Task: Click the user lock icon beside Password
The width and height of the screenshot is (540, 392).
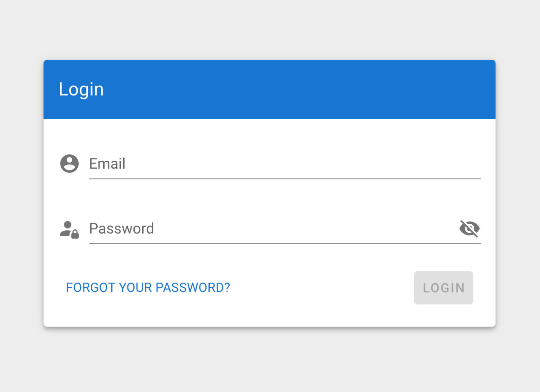Action: pos(69,229)
